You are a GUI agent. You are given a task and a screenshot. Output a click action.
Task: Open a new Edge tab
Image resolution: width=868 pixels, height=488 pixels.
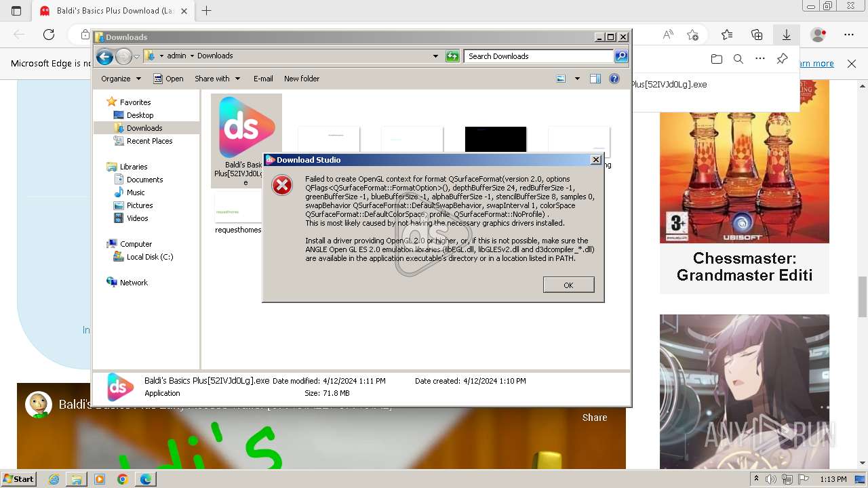207,11
